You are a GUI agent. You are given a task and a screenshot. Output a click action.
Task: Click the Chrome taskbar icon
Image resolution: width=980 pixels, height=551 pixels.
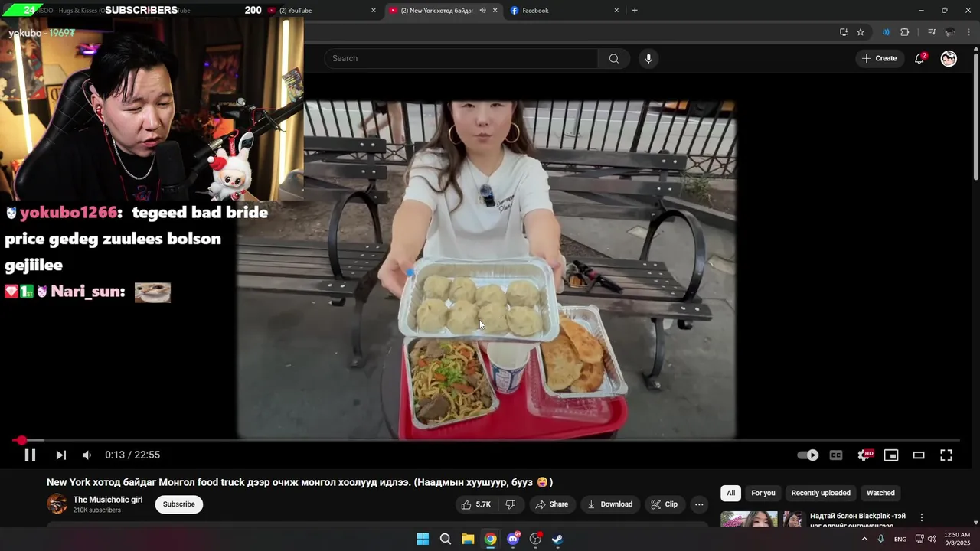click(490, 539)
